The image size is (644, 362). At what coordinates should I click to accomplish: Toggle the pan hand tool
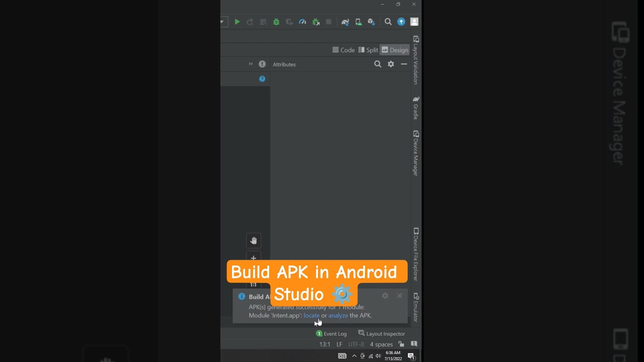tap(254, 241)
